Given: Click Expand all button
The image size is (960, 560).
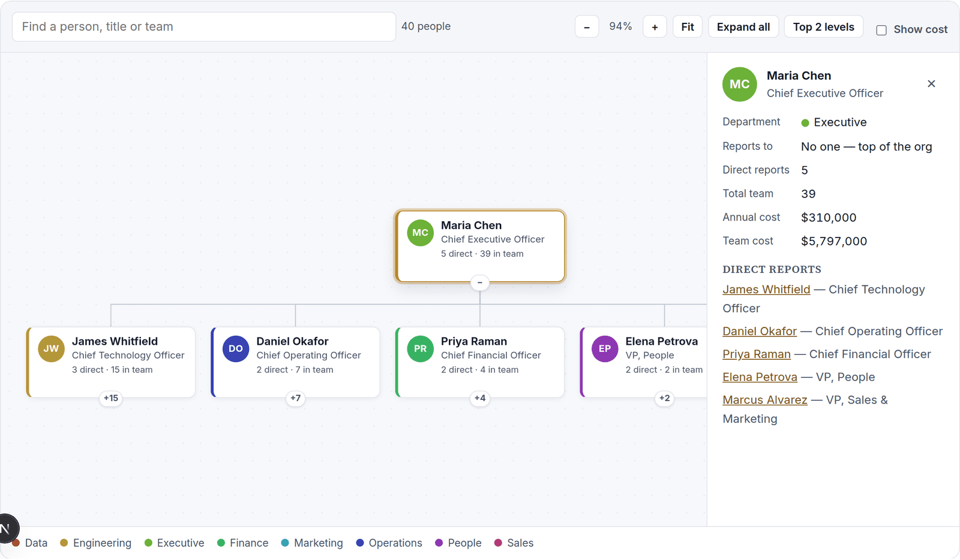Looking at the screenshot, I should (x=743, y=27).
